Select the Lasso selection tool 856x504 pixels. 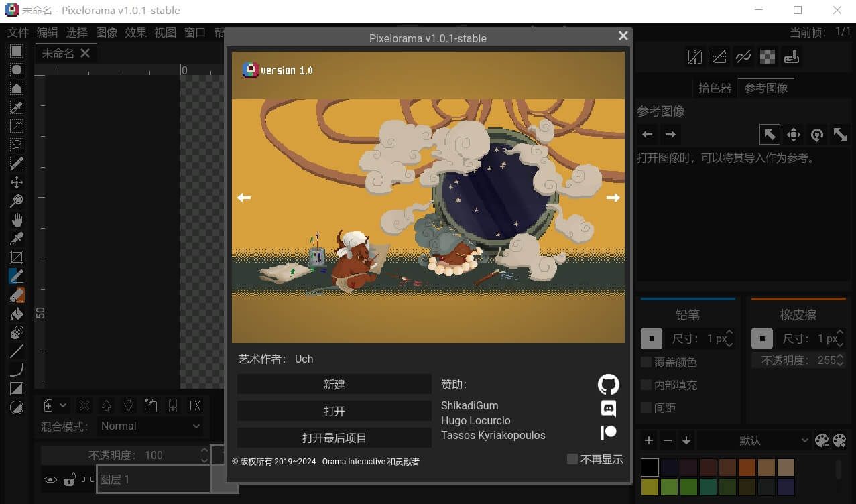tap(17, 145)
